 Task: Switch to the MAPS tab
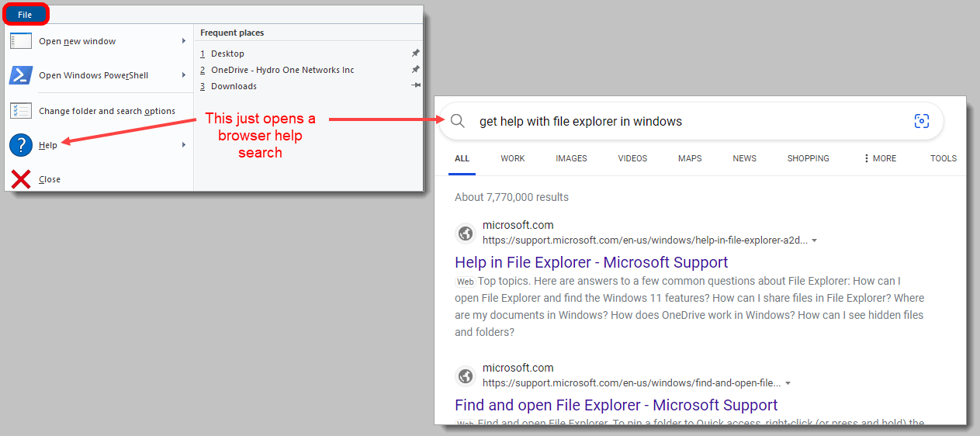tap(690, 158)
